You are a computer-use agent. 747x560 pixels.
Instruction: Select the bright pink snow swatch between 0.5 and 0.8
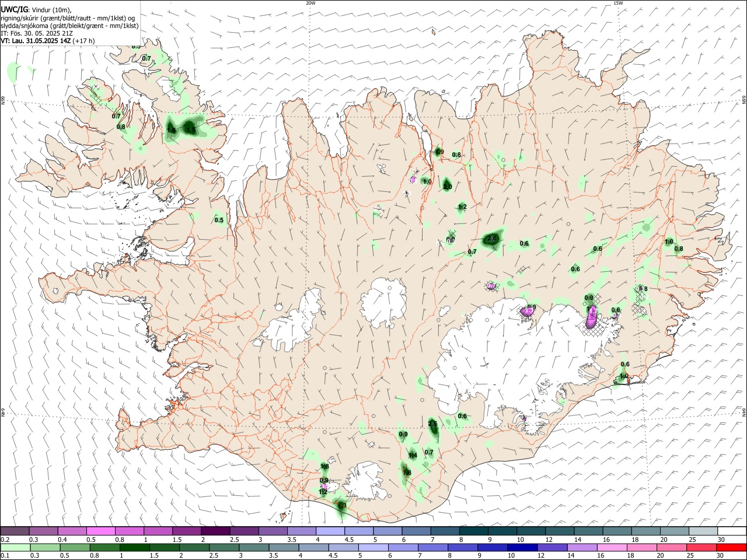(100, 531)
